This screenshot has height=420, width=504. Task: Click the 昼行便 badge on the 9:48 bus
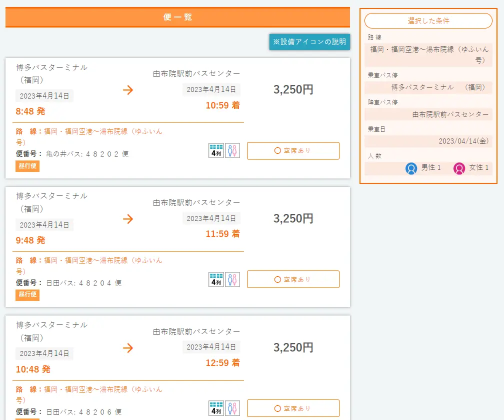click(x=27, y=295)
